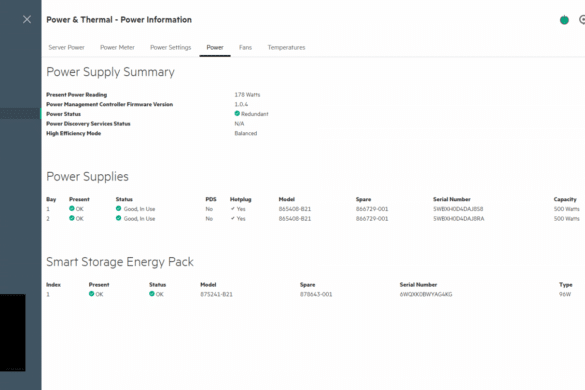Viewport: 585px width, 390px height.
Task: Open the Server Power tab
Action: coord(66,47)
